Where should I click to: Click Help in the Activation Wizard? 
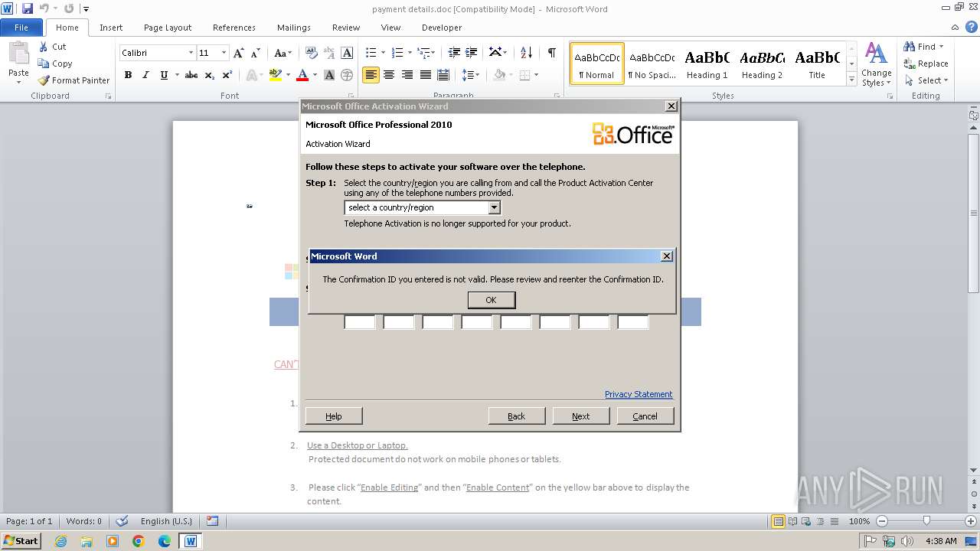tap(334, 416)
